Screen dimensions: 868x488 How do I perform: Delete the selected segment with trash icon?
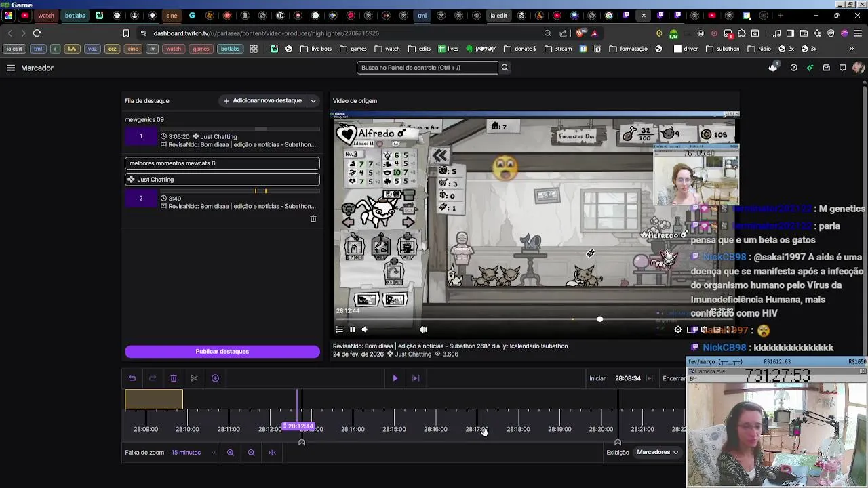pos(174,378)
